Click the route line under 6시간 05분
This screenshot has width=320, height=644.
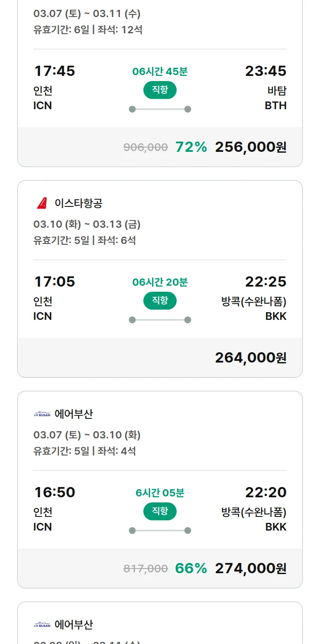click(160, 531)
